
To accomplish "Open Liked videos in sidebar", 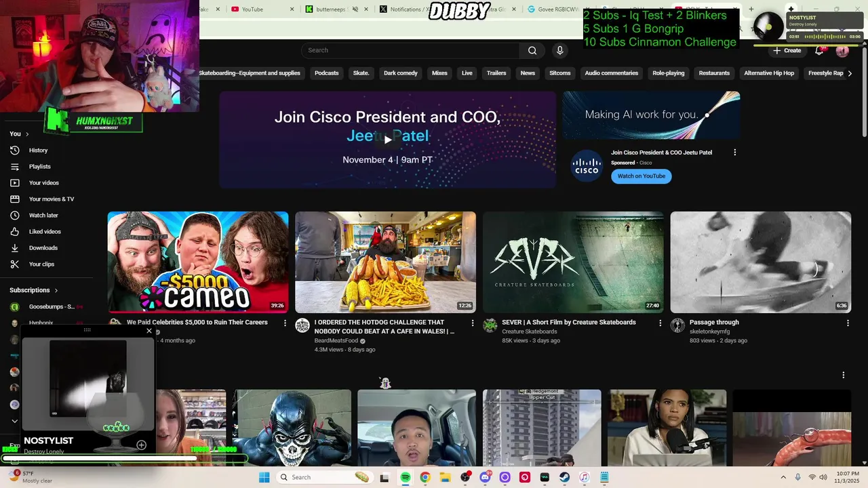I will pos(45,232).
